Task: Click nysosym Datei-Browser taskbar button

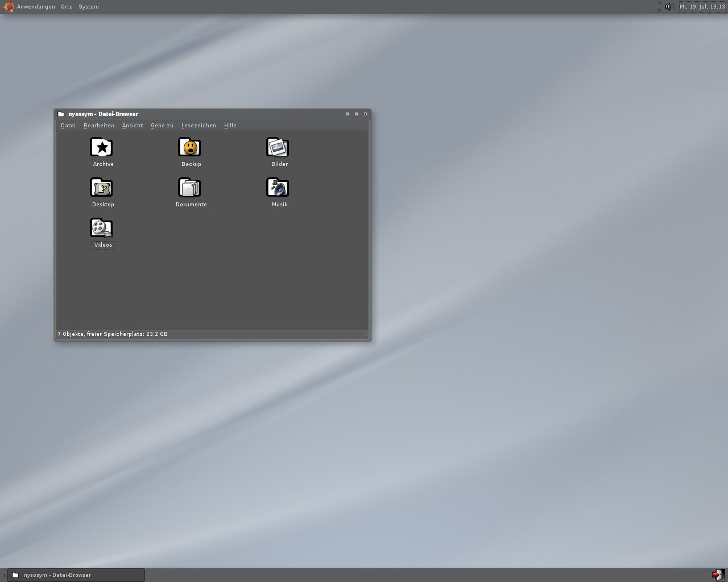Action: [x=76, y=575]
